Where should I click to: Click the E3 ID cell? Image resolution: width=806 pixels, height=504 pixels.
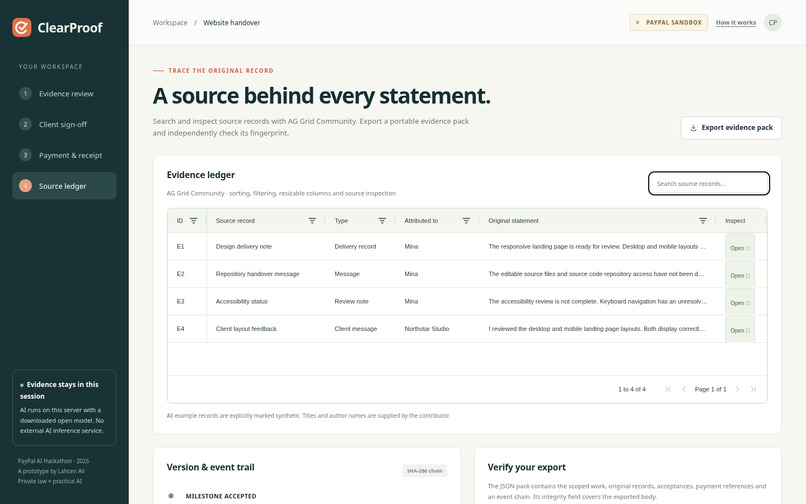pos(187,301)
